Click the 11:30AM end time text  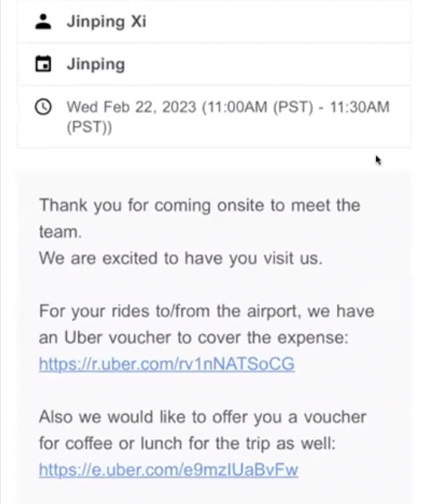coord(359,107)
